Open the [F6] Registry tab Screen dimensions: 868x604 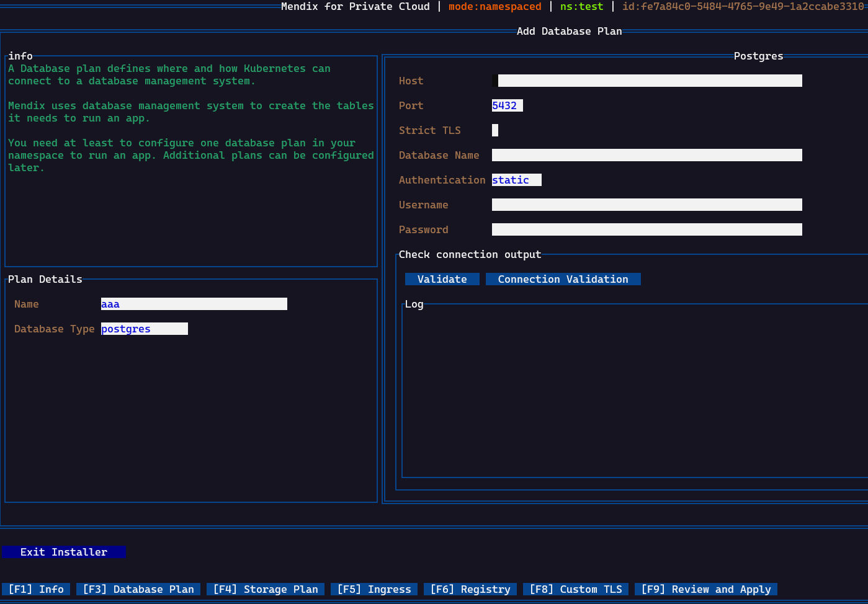(470, 589)
